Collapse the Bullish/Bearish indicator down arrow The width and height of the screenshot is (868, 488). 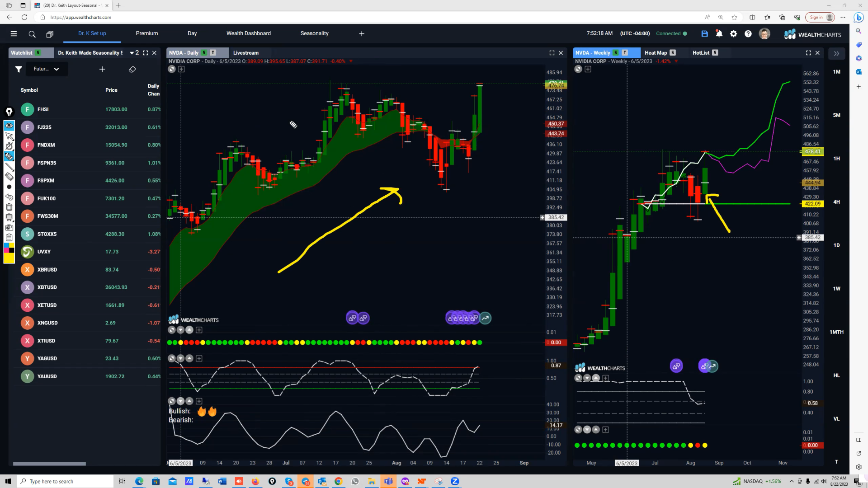point(180,401)
